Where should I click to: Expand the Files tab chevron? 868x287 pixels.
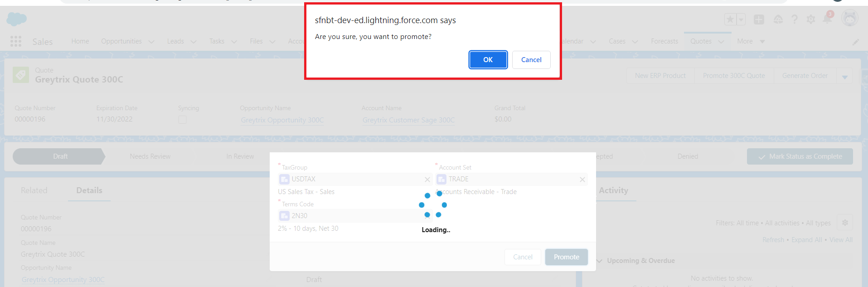(x=272, y=42)
